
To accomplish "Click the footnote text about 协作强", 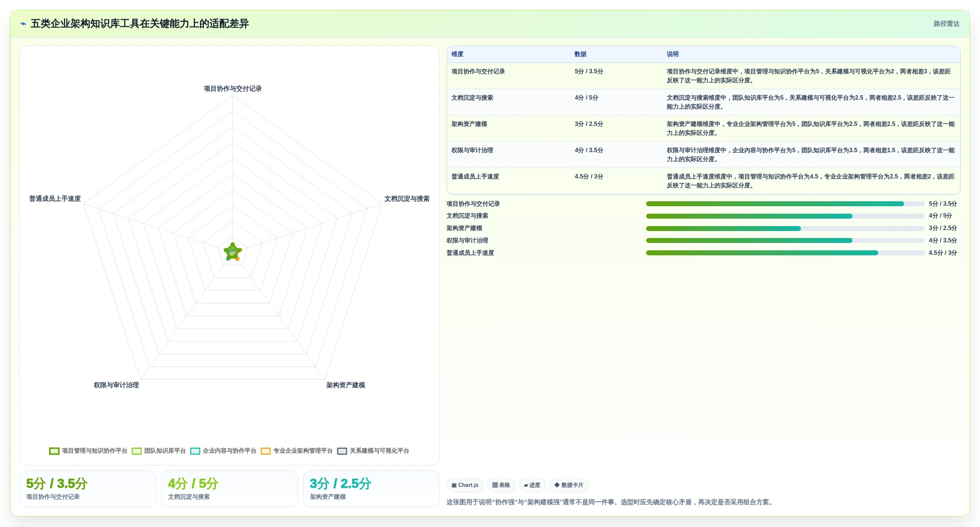I will (x=610, y=502).
